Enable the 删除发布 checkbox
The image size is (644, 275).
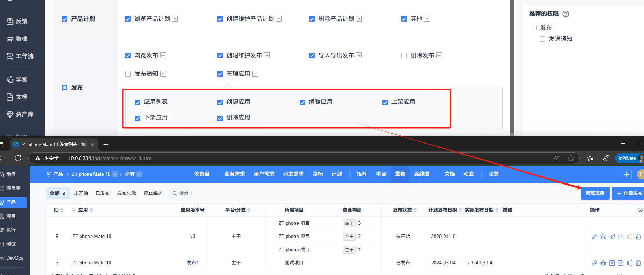point(404,55)
